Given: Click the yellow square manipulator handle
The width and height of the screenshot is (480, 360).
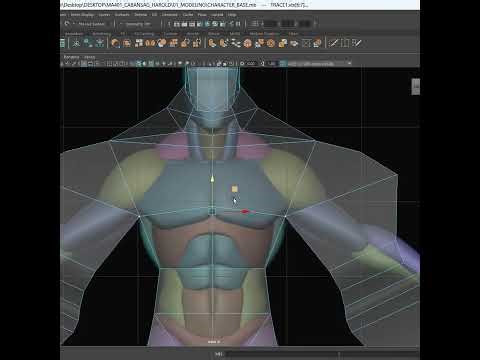Looking at the screenshot, I should pyautogui.click(x=234, y=189).
